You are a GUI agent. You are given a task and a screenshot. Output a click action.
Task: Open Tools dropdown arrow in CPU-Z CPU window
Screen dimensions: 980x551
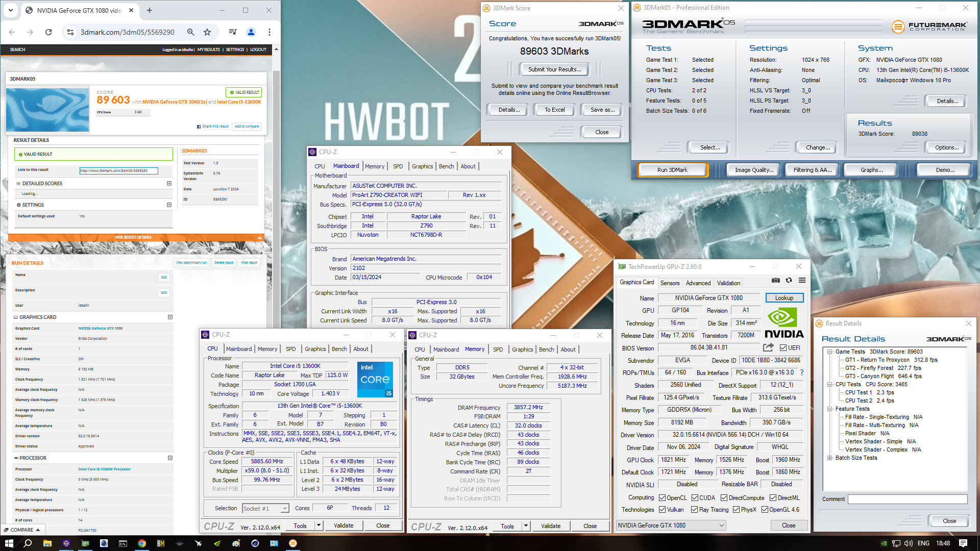pos(318,525)
